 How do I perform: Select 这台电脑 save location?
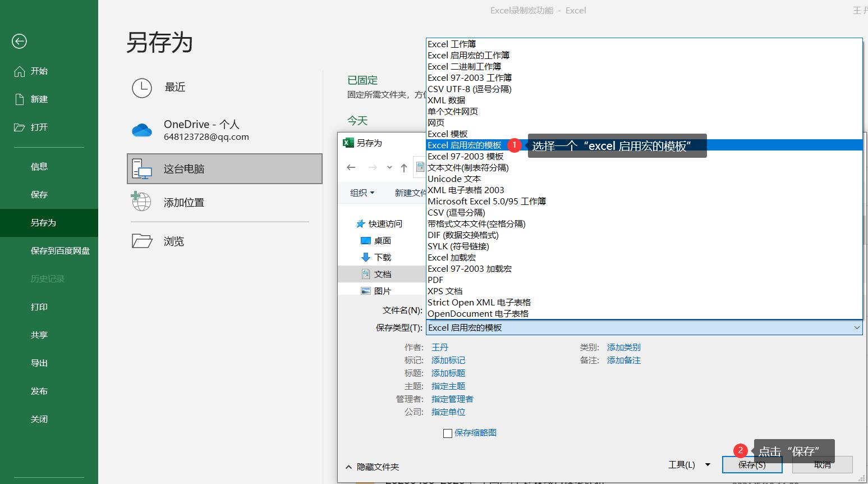pos(224,168)
